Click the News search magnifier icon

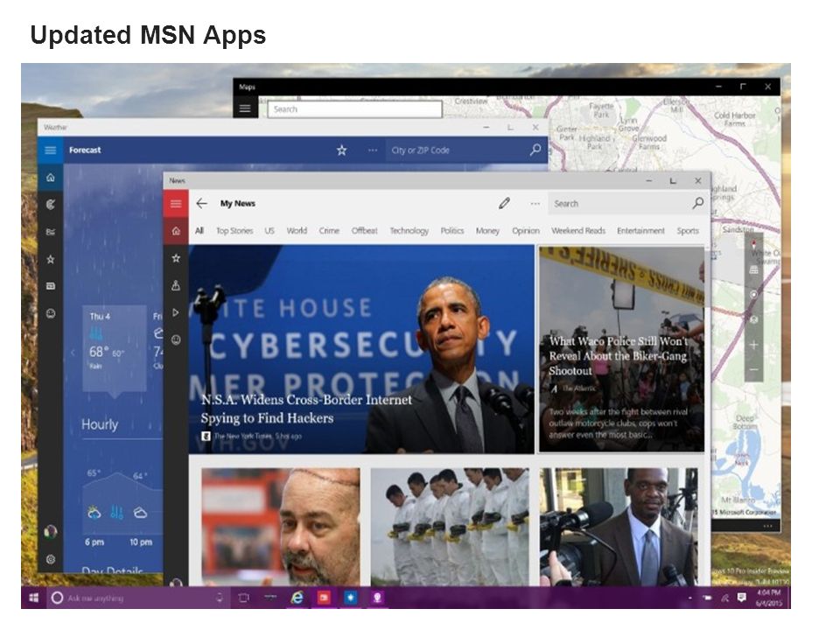(697, 203)
